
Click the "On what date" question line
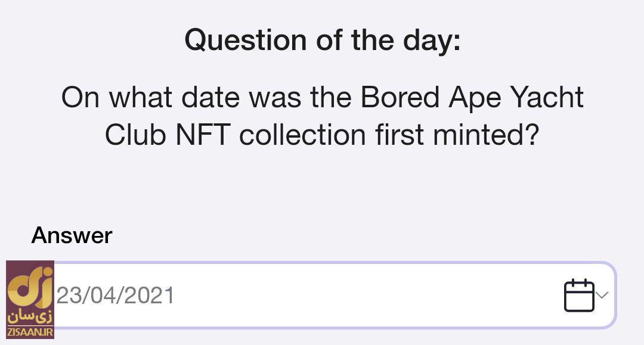coord(322,97)
